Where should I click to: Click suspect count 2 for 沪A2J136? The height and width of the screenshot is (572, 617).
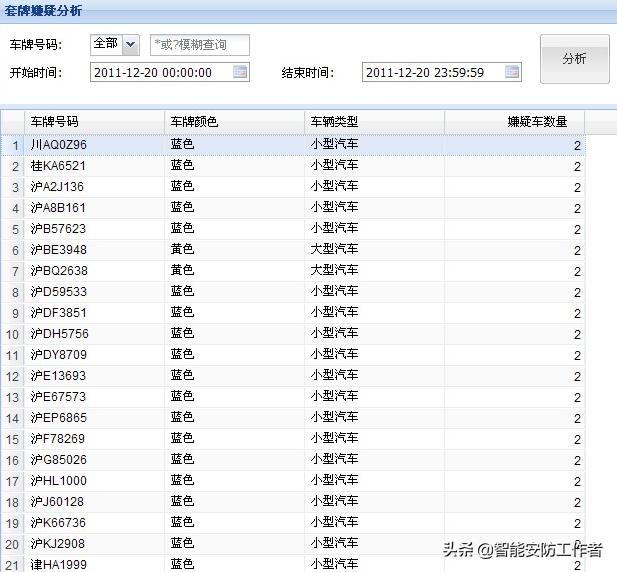click(x=514, y=187)
